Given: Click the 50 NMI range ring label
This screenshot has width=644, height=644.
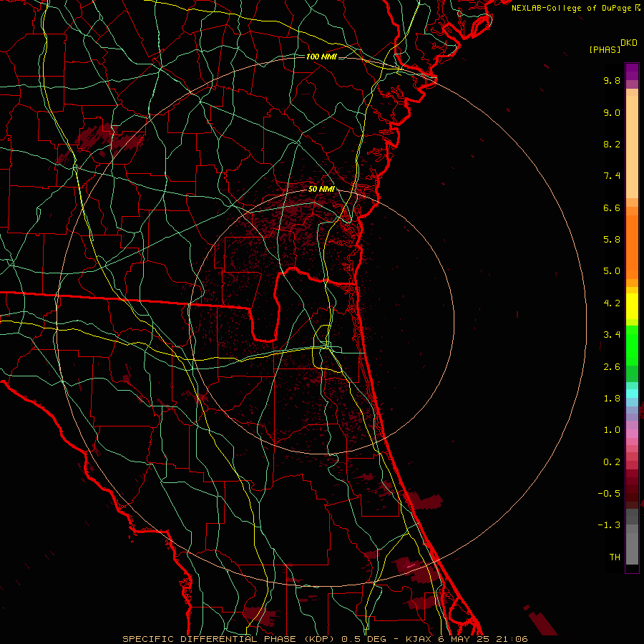Looking at the screenshot, I should point(321,189).
